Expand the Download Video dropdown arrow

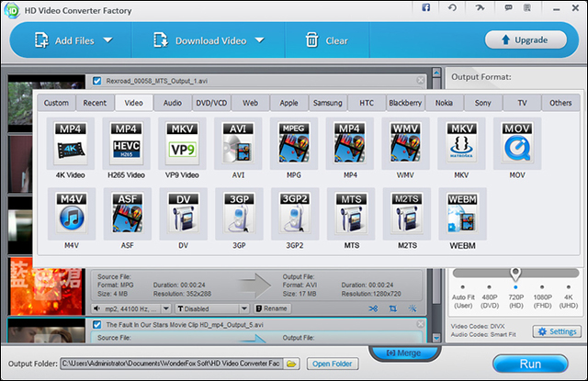pyautogui.click(x=259, y=39)
